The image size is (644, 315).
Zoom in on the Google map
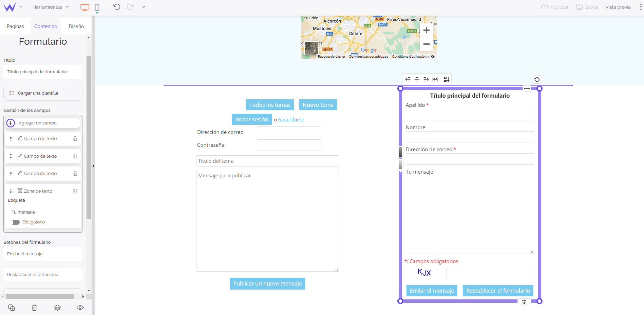[x=427, y=31]
